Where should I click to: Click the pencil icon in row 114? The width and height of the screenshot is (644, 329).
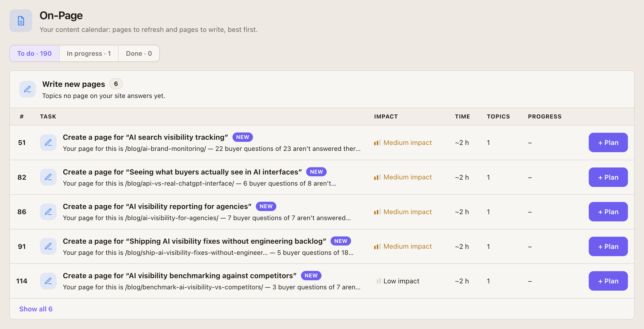coord(48,281)
